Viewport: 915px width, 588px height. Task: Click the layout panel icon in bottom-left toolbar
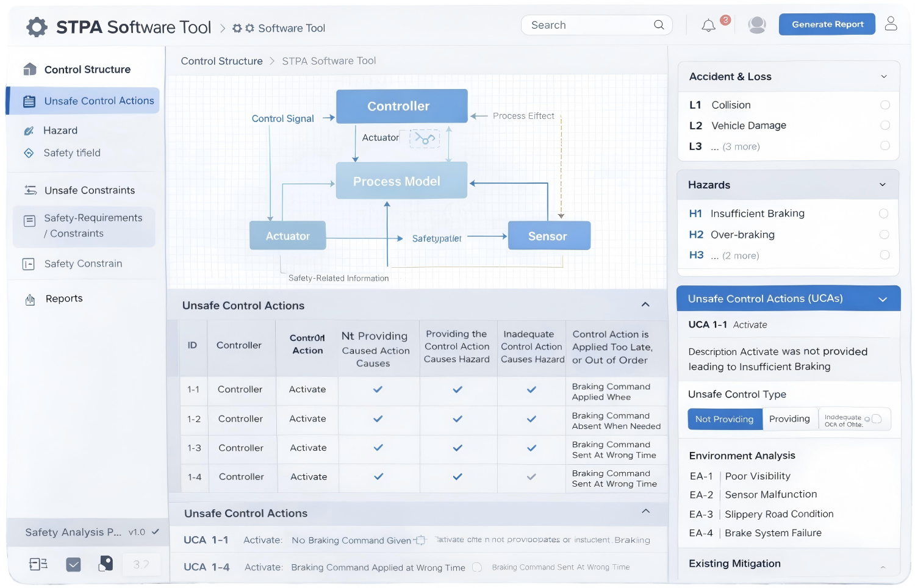(38, 564)
